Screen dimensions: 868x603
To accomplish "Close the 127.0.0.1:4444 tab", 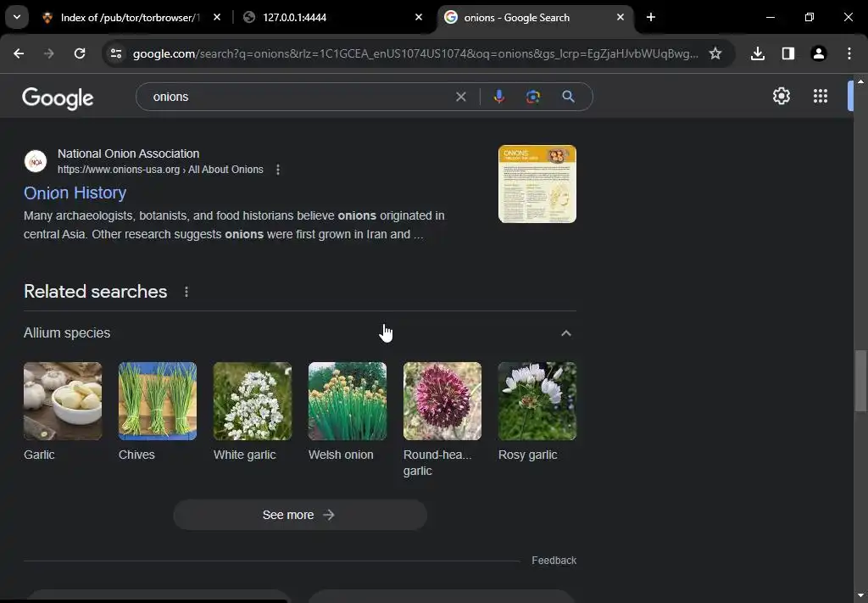I will pyautogui.click(x=419, y=17).
